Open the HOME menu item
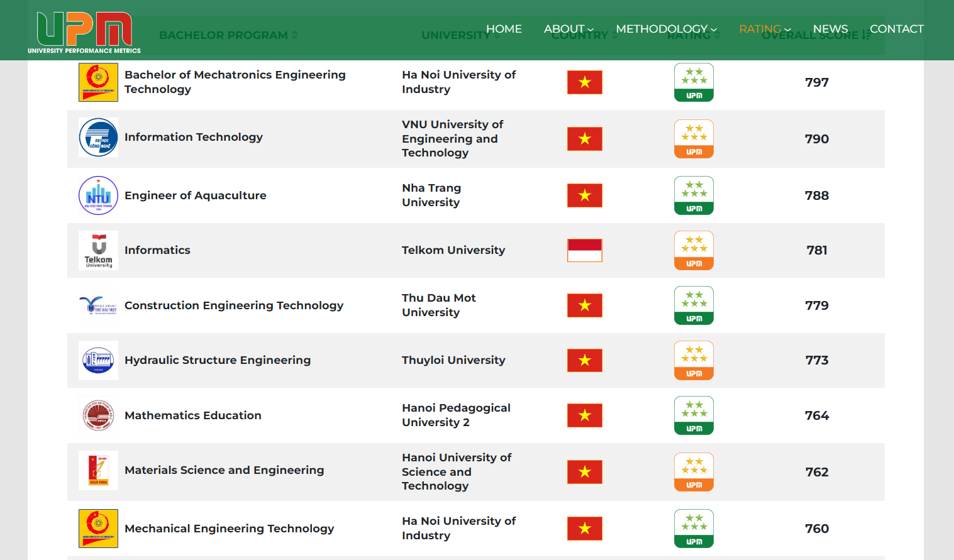This screenshot has width=954, height=560. 504,29
